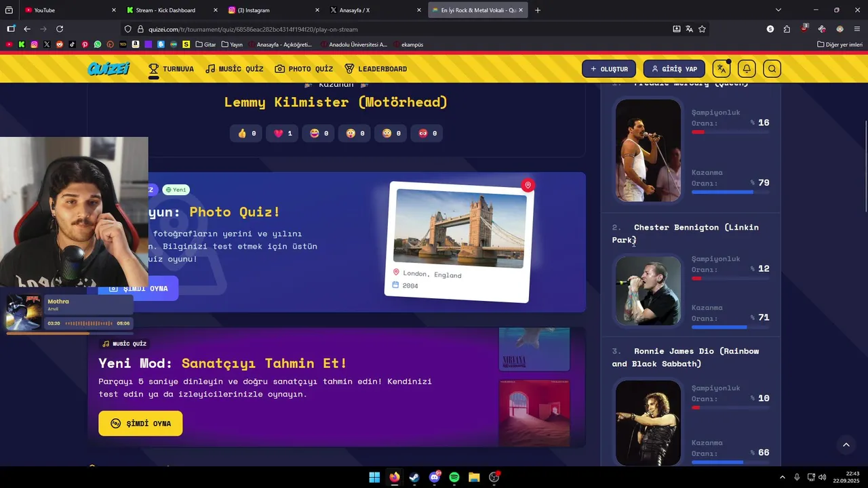Open the Windows Start menu

[374, 477]
